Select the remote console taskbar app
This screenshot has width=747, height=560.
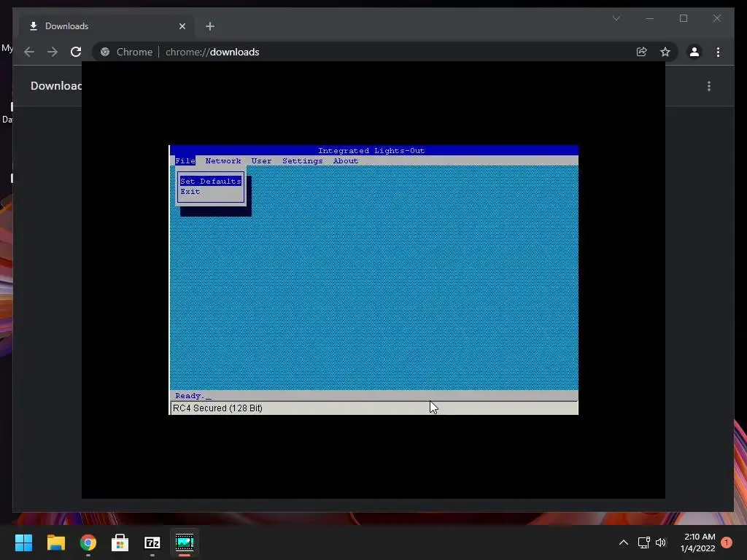pyautogui.click(x=185, y=542)
